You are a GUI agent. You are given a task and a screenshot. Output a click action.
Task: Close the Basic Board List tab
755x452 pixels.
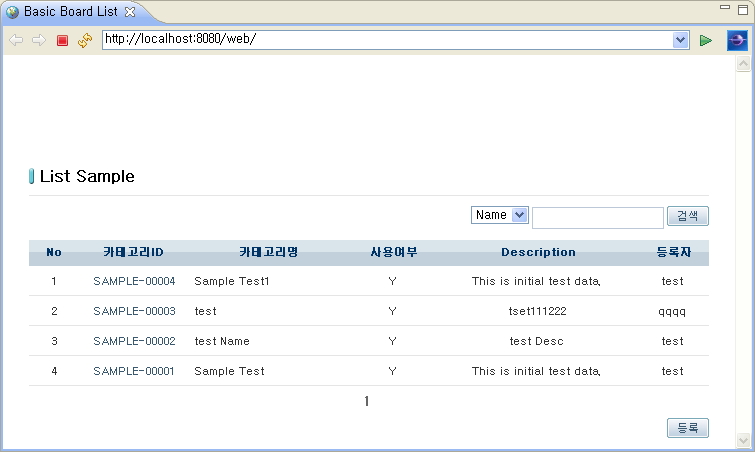[x=130, y=12]
